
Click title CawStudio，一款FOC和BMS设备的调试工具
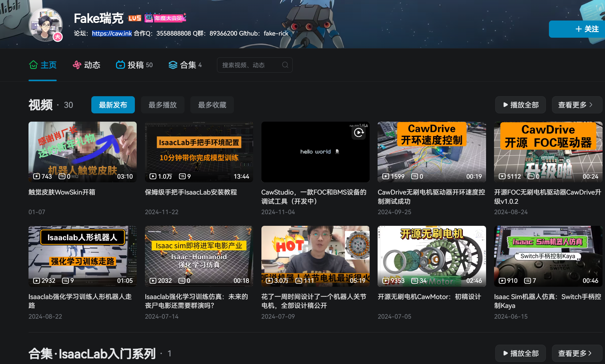click(314, 197)
